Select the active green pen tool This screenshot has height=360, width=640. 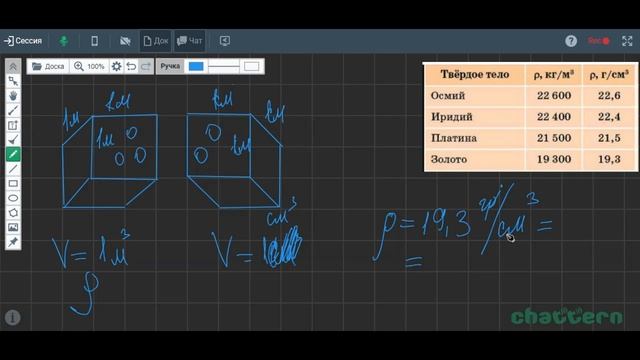(13, 154)
